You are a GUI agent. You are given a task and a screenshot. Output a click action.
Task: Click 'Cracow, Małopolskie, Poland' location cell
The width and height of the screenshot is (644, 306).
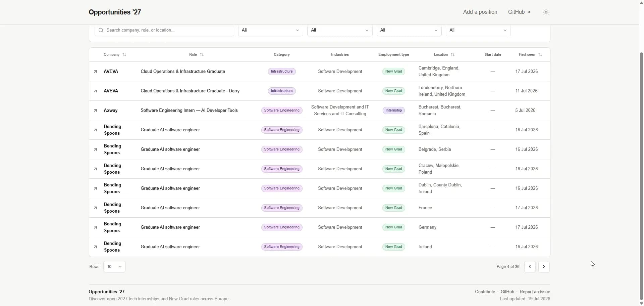tap(439, 169)
